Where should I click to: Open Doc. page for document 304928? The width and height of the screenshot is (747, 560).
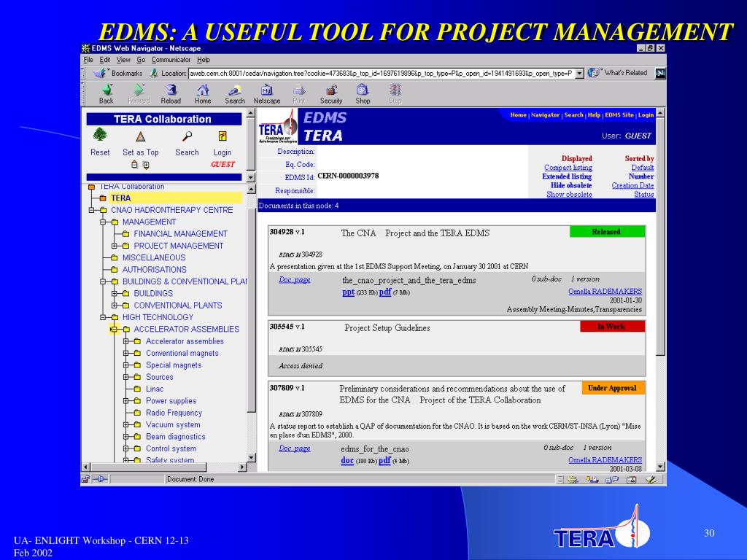click(295, 279)
